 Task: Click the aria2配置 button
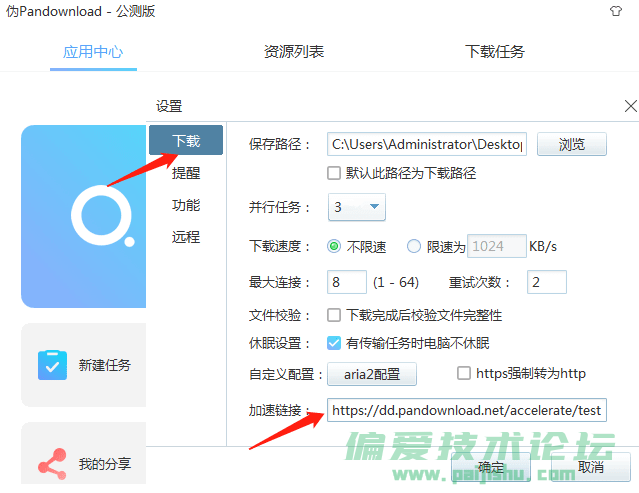tap(372, 374)
